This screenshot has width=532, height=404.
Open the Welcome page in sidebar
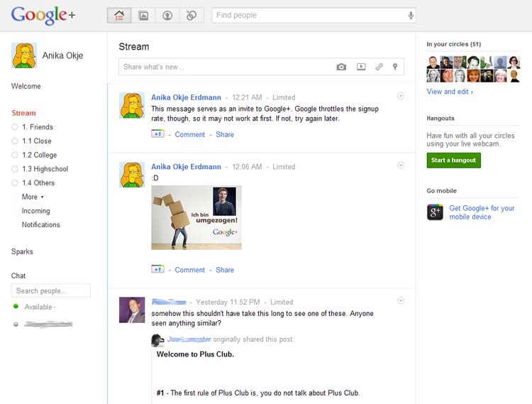[26, 86]
